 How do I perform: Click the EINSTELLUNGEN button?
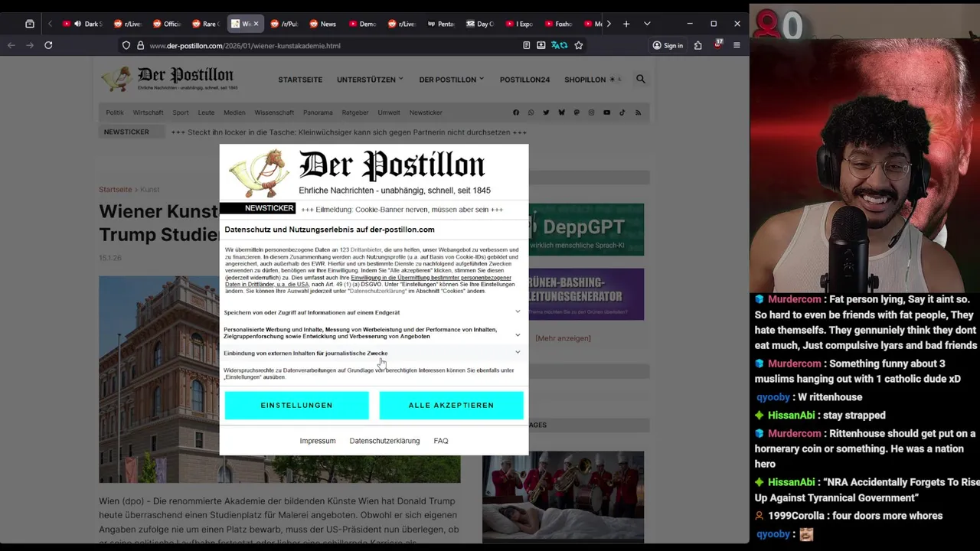tap(296, 405)
